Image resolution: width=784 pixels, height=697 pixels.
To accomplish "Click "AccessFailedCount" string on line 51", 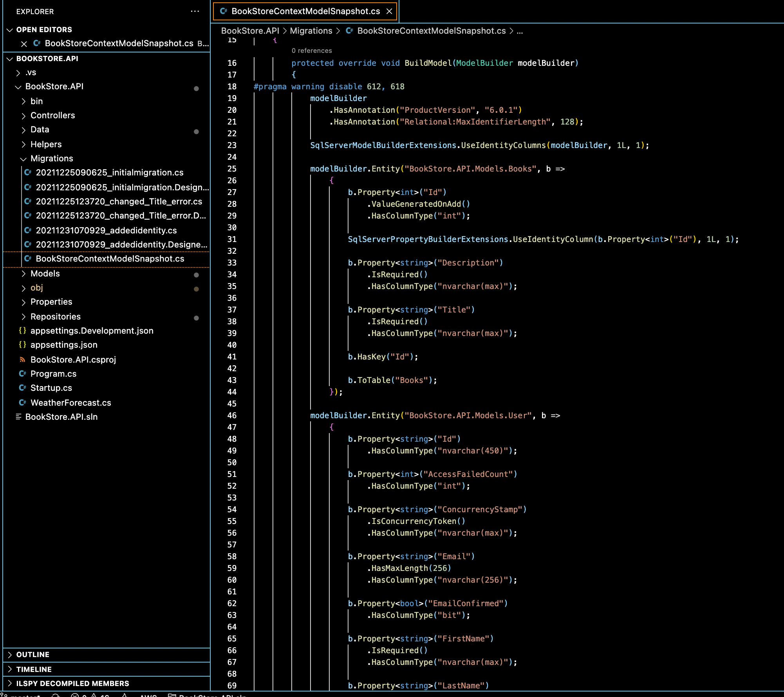I will 468,474.
